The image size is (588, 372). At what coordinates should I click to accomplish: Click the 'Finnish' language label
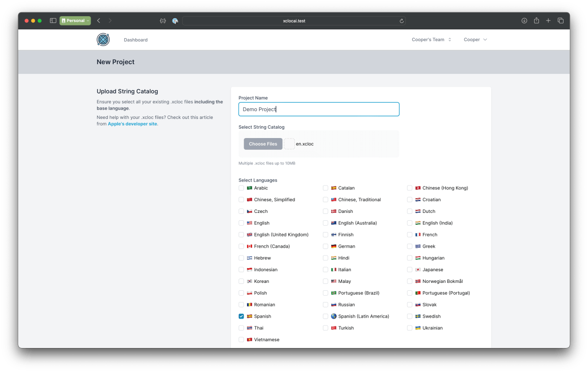coord(346,235)
